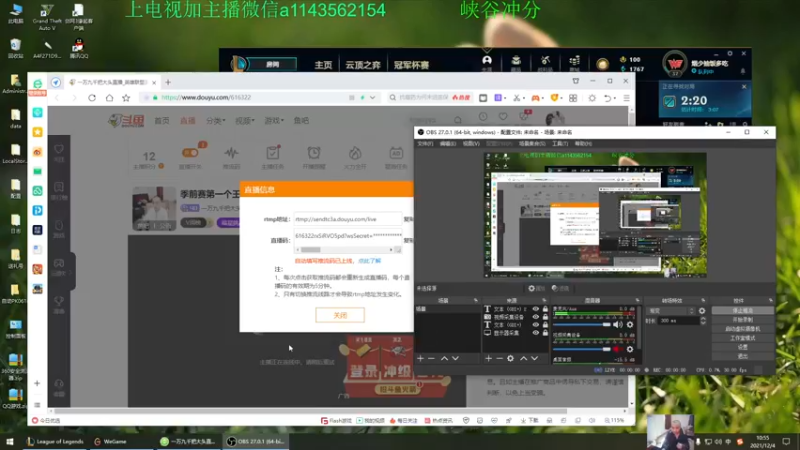Switch to League client 主页 tab

tap(323, 65)
